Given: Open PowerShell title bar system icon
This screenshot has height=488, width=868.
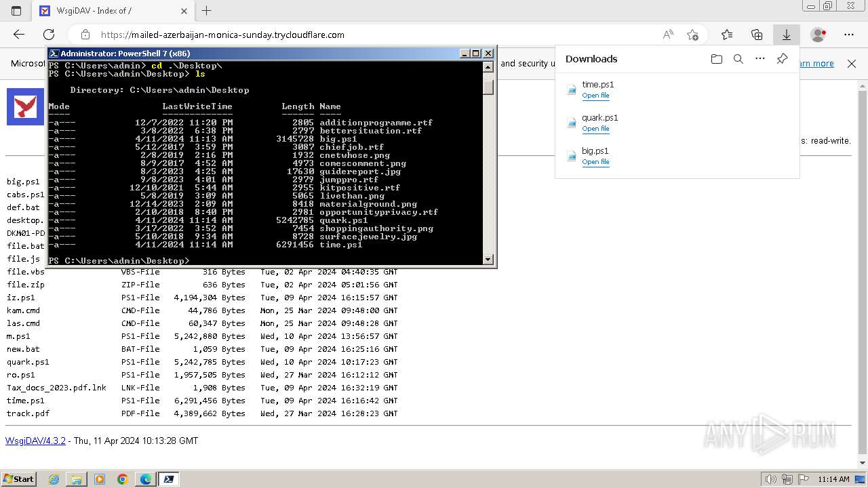Looking at the screenshot, I should click(54, 53).
